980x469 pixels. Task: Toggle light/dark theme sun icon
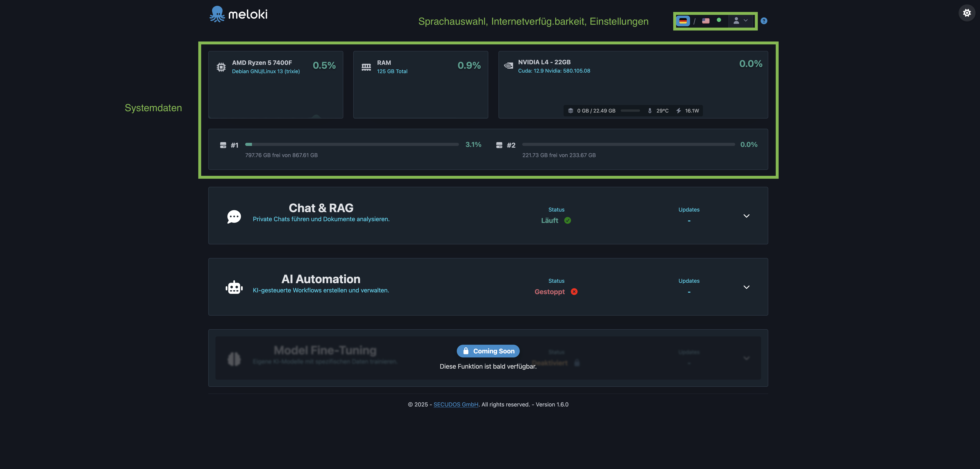click(967, 13)
